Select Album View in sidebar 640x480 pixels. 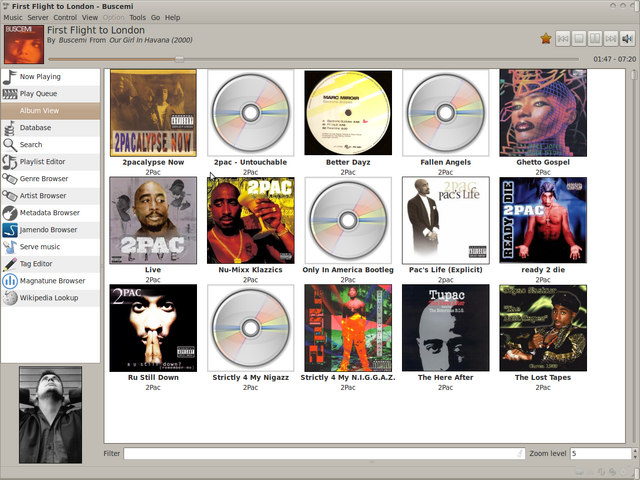50,111
